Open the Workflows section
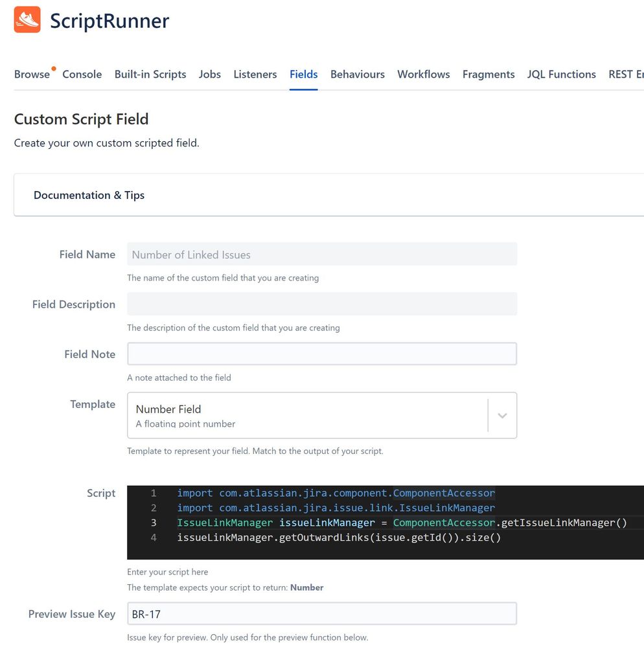 423,74
